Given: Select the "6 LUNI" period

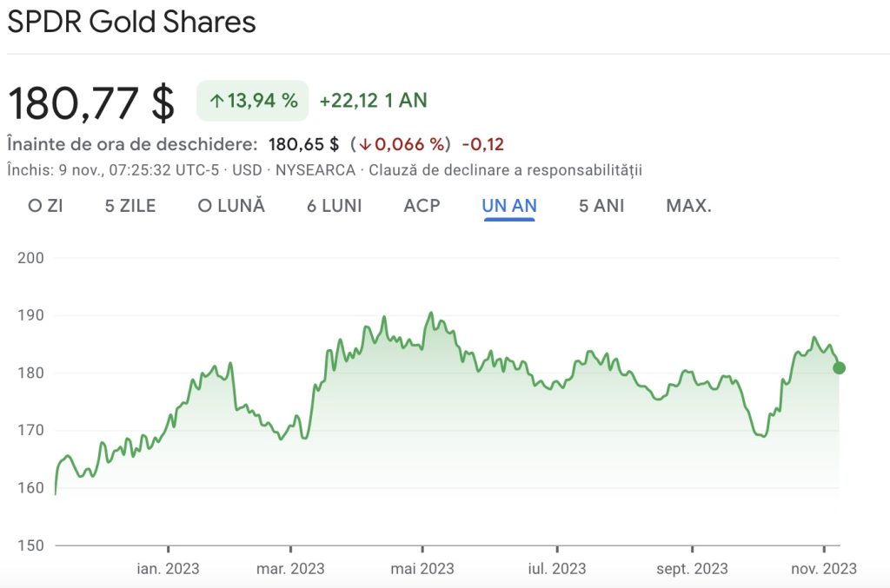Looking at the screenshot, I should pos(334,206).
